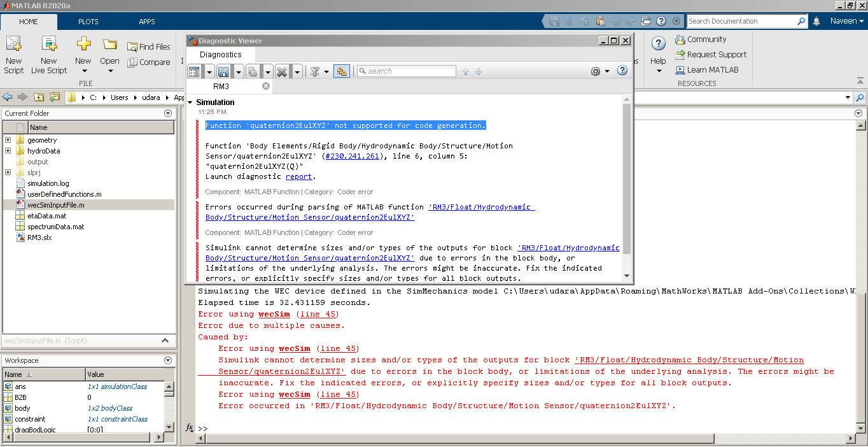This screenshot has width=868, height=447.
Task: Open Current Folder panel actions menu
Action: 168,113
